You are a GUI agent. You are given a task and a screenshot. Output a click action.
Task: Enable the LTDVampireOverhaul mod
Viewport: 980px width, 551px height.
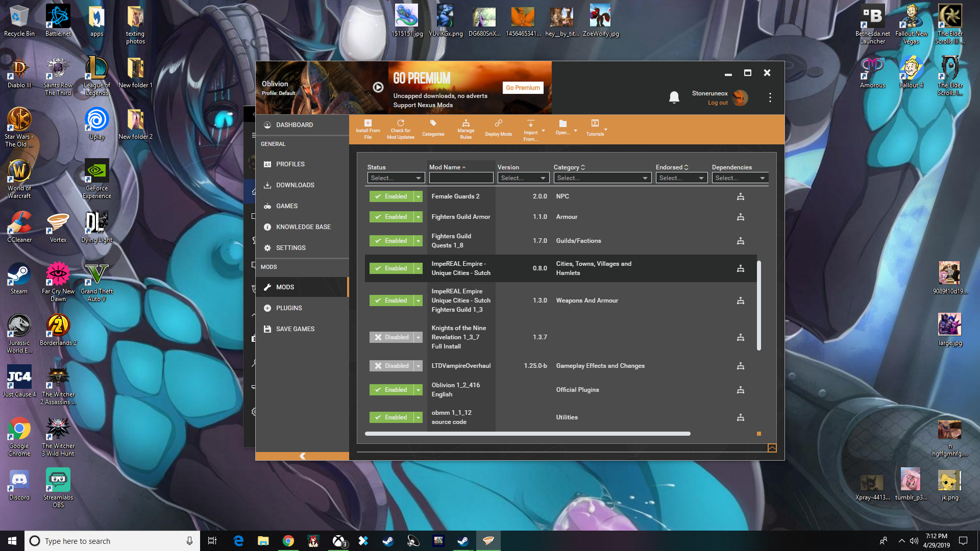391,366
